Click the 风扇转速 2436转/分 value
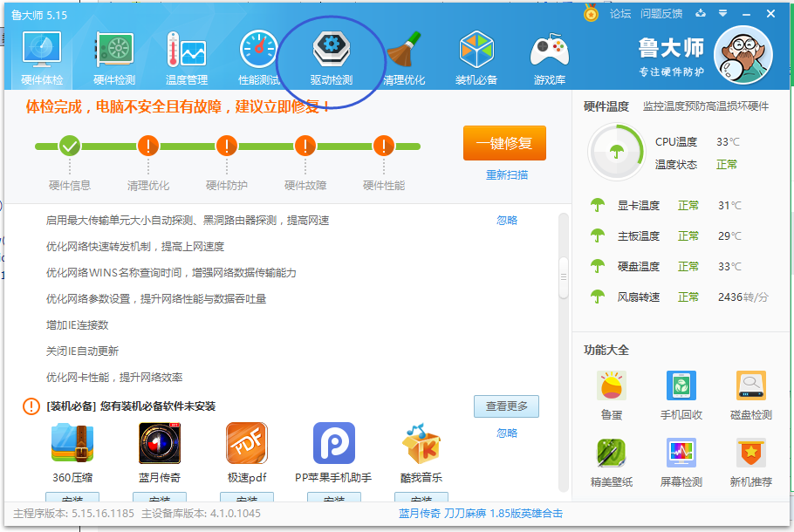This screenshot has width=794, height=532. click(x=743, y=297)
